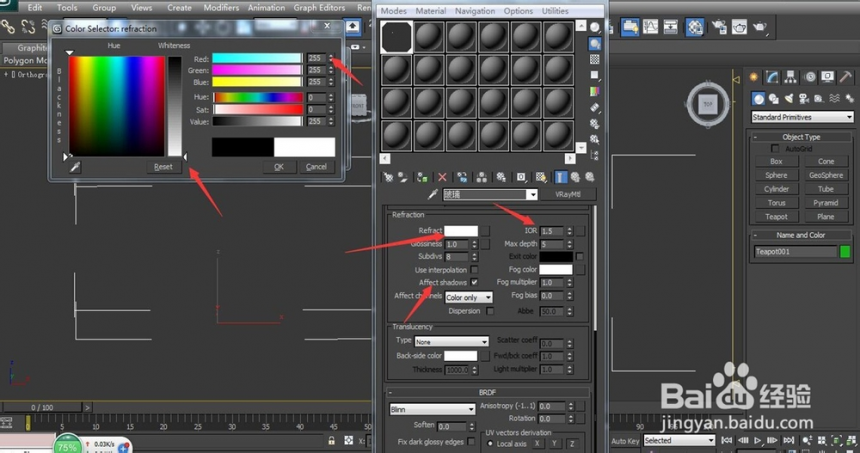
Task: Click OK in Color Selector
Action: (279, 167)
